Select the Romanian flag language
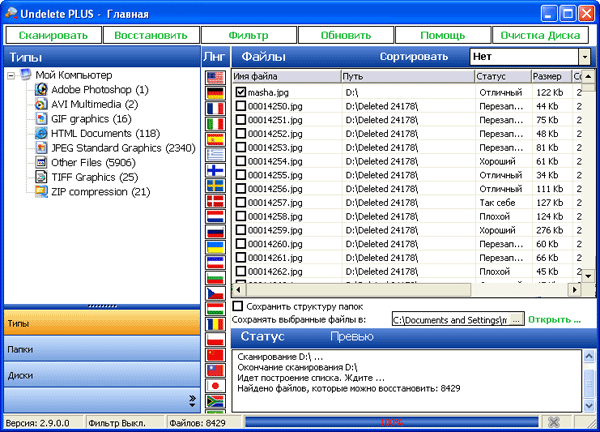Screen dimensions: 600x432 click(x=215, y=324)
